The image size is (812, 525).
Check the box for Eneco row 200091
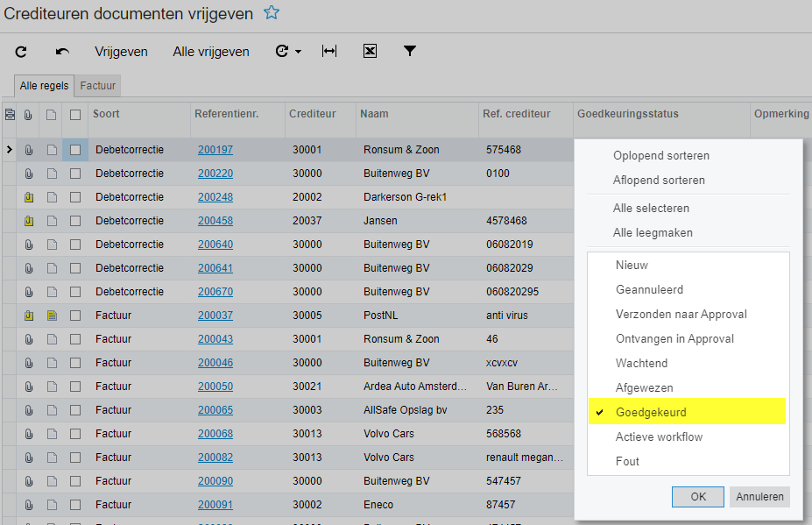75,504
